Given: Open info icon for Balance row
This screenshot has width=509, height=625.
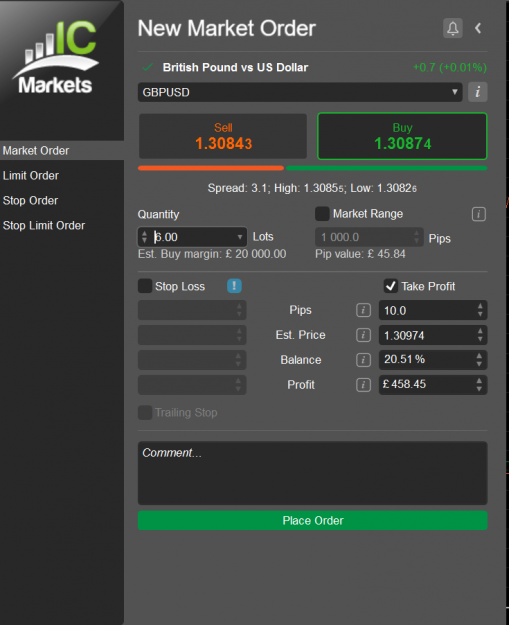Looking at the screenshot, I should (363, 360).
